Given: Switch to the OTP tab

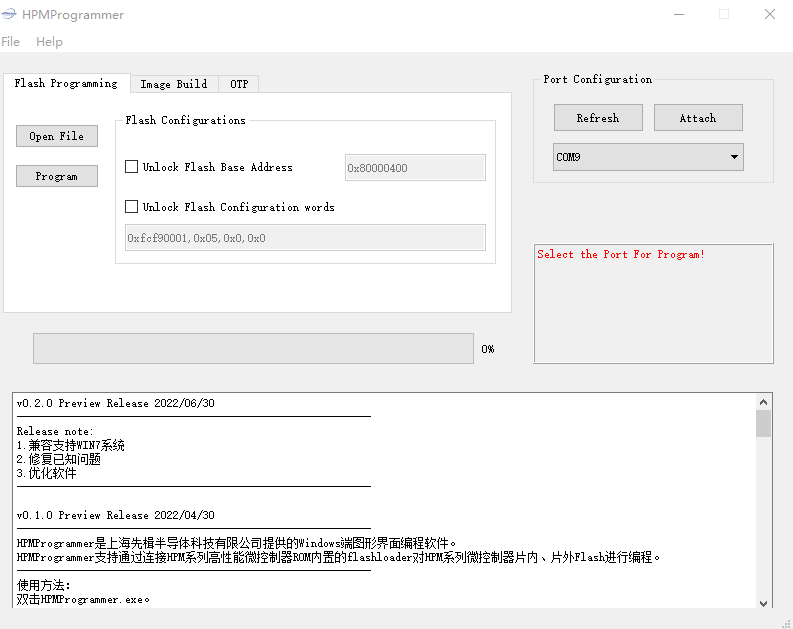Looking at the screenshot, I should (239, 84).
